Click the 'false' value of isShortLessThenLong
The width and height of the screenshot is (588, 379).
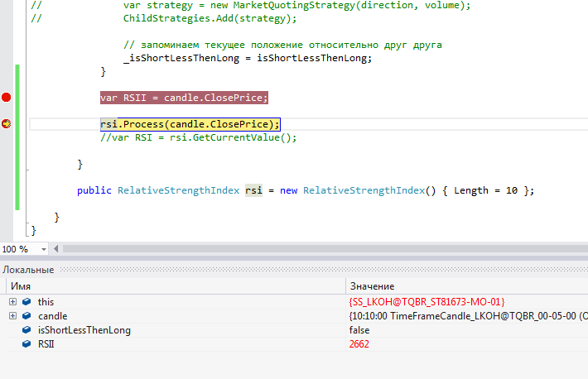pyautogui.click(x=359, y=330)
